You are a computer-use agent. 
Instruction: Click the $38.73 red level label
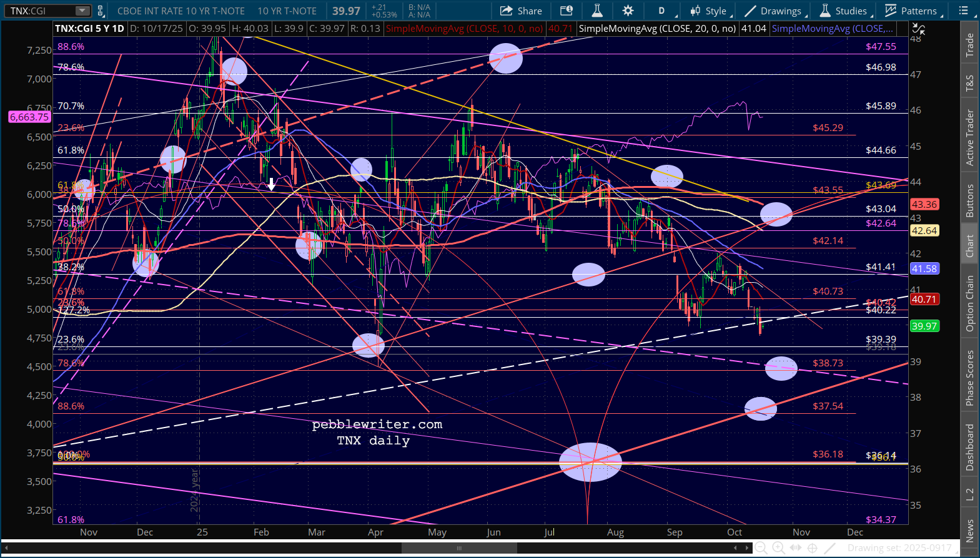[x=828, y=363]
